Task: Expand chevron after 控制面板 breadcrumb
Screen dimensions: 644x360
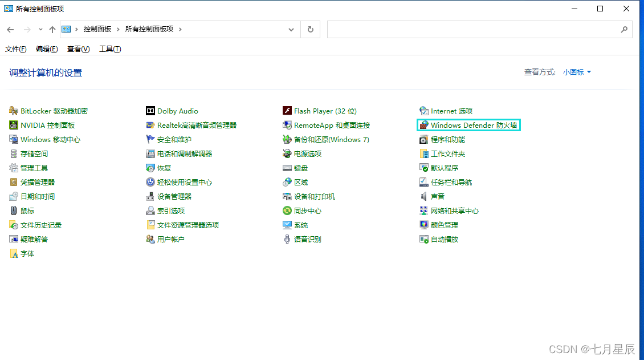Action: 118,29
